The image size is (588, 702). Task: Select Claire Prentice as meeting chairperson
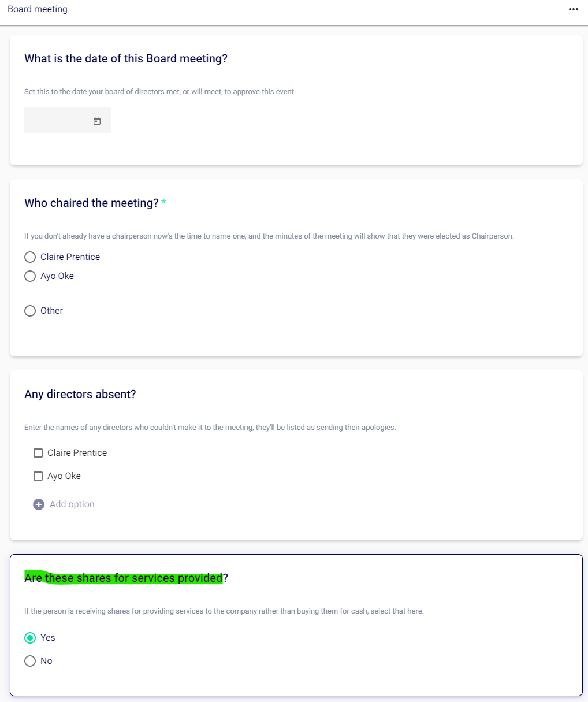30,257
